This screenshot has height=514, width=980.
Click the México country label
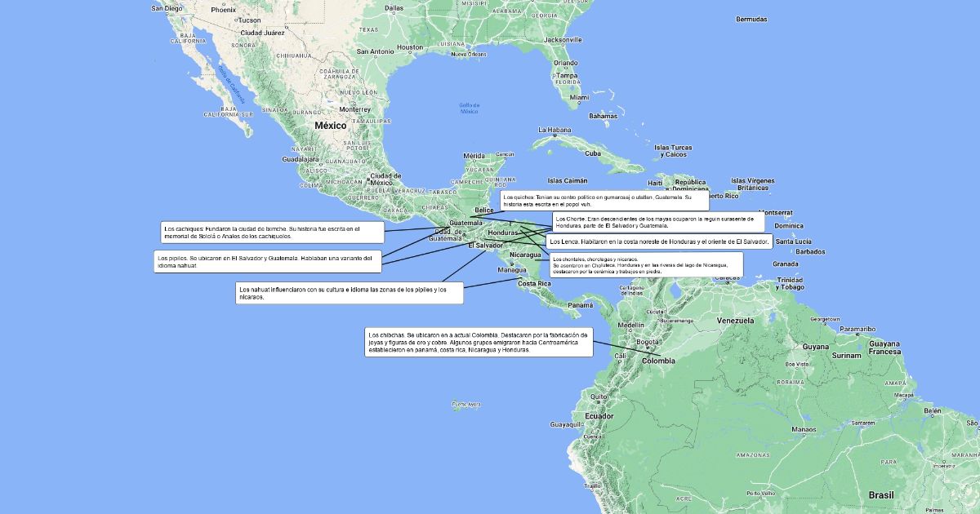pos(331,126)
